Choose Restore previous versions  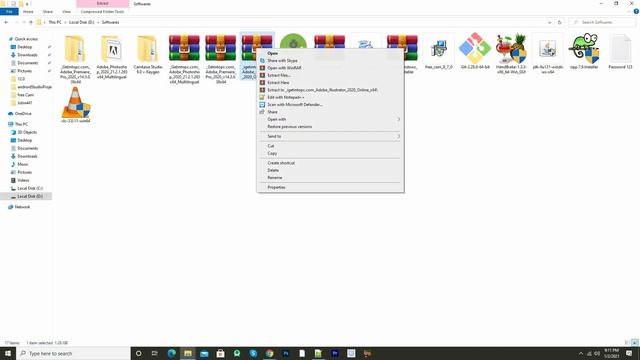[x=330, y=127]
